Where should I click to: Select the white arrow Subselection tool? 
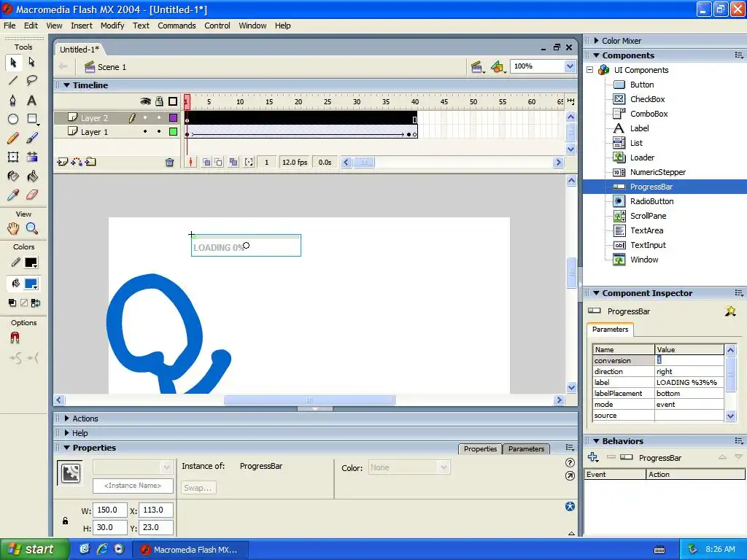[x=31, y=63]
